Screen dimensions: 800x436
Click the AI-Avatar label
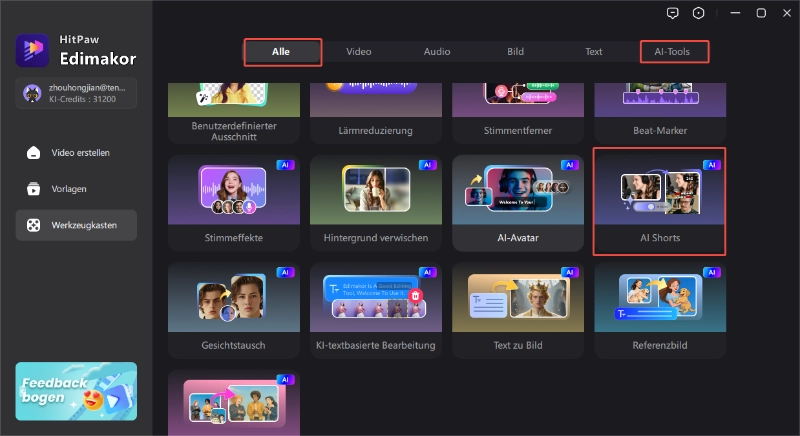tap(518, 238)
